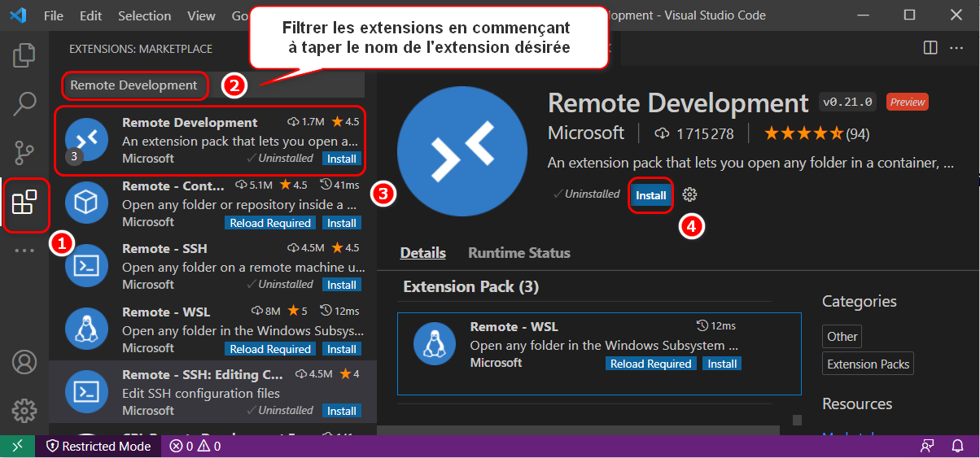
Task: Click Reload Required on the Remote - WSL list row
Action: 270,349
